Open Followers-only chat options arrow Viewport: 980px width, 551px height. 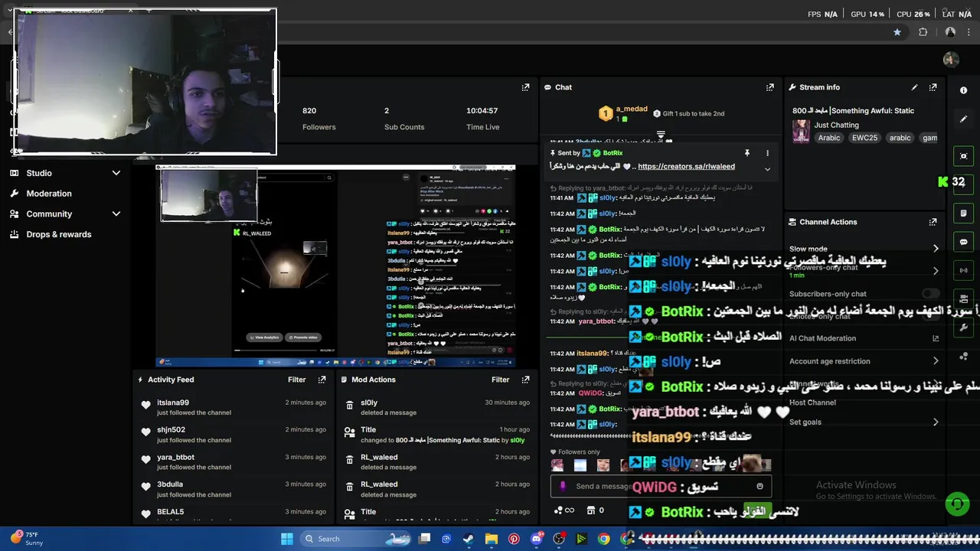936,271
